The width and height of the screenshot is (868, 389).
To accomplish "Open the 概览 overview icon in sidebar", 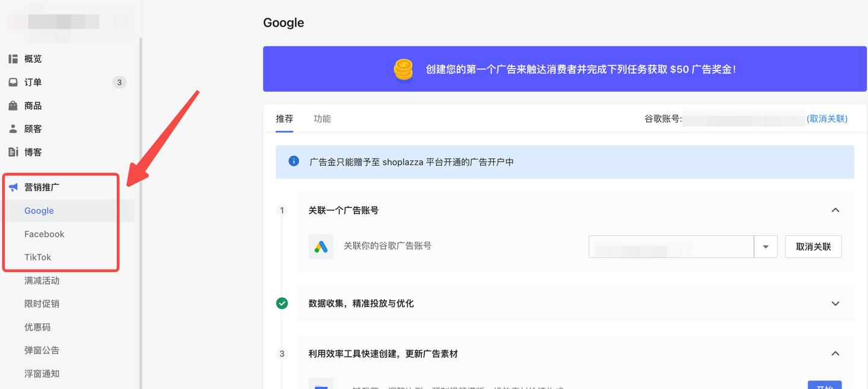I will click(x=13, y=59).
